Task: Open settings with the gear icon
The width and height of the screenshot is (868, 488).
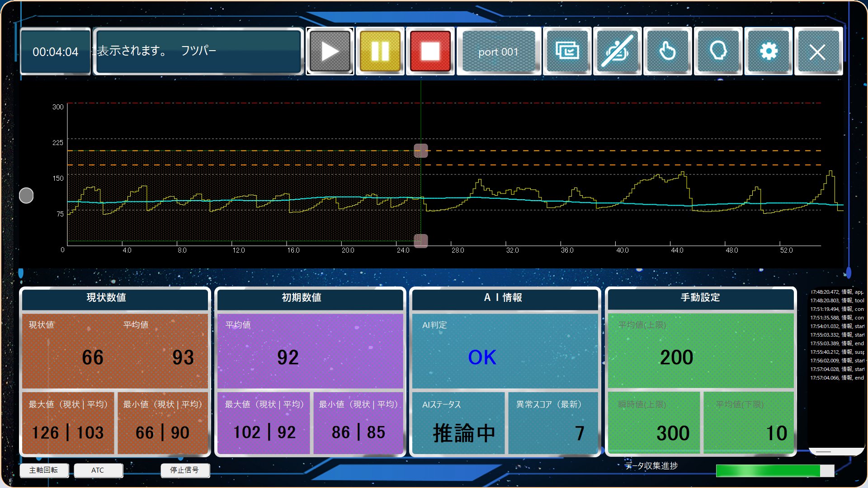Action: (x=769, y=52)
